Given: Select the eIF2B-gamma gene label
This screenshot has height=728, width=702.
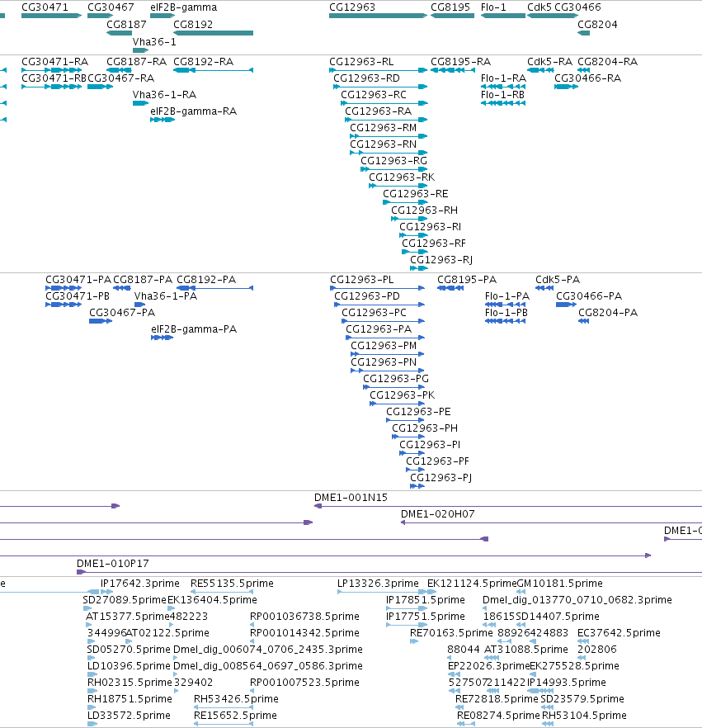Looking at the screenshot, I should tap(183, 7).
